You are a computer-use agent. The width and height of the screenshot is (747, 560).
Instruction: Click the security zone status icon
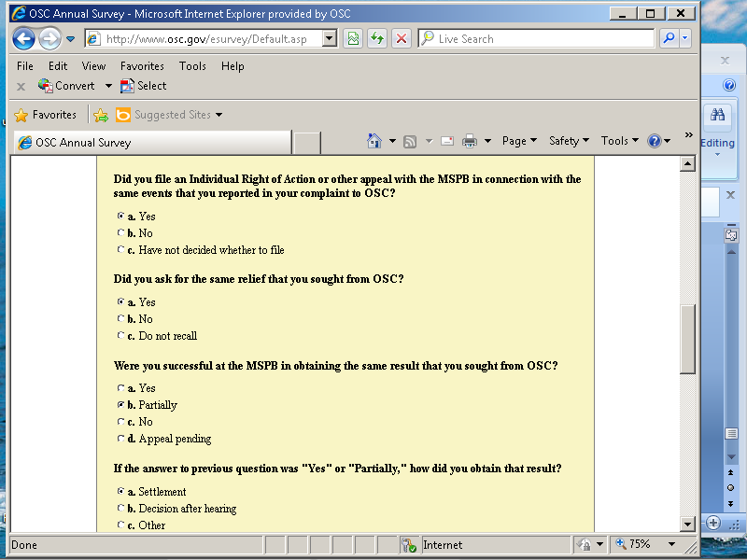(x=408, y=545)
